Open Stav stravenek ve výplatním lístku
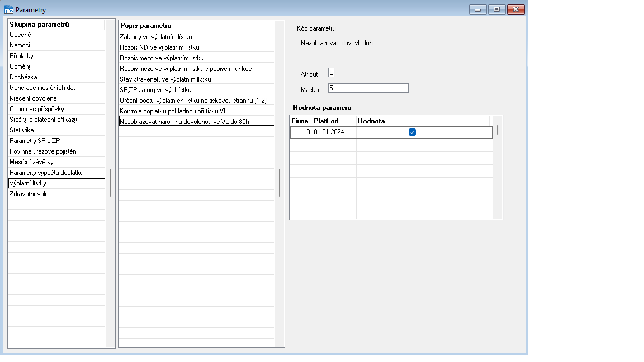The width and height of the screenshot is (644, 362). (x=197, y=80)
